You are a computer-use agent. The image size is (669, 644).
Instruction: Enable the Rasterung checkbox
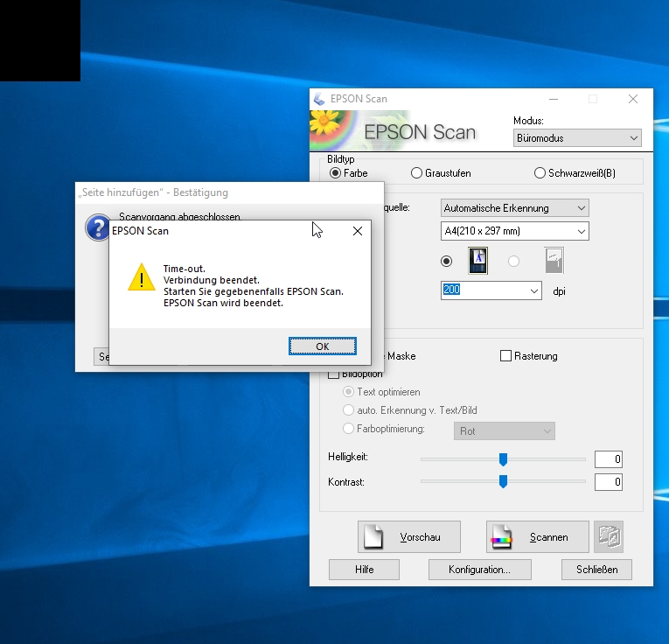pyautogui.click(x=505, y=356)
